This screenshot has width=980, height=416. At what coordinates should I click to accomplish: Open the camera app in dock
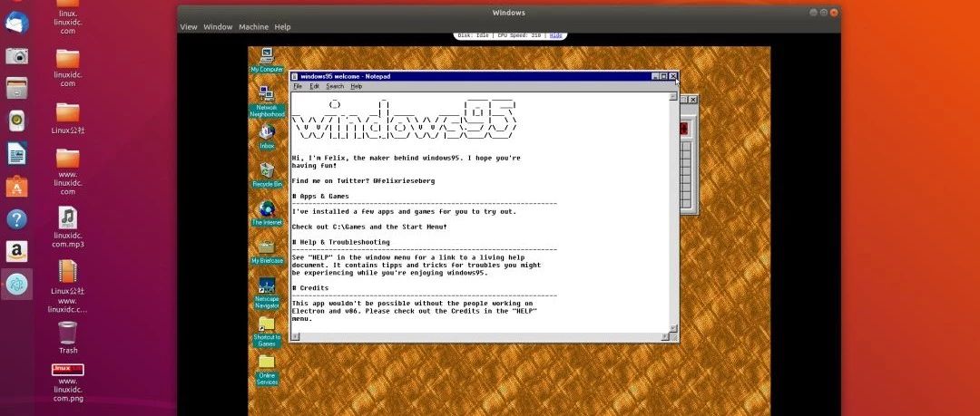(x=17, y=55)
